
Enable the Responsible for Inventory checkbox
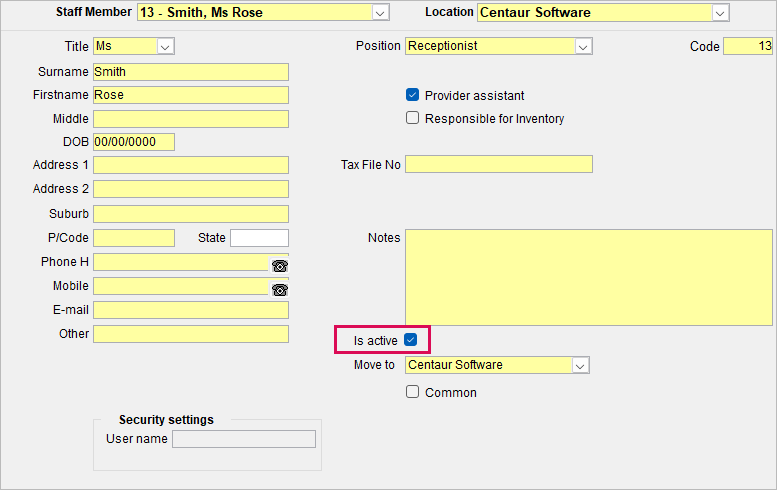412,118
